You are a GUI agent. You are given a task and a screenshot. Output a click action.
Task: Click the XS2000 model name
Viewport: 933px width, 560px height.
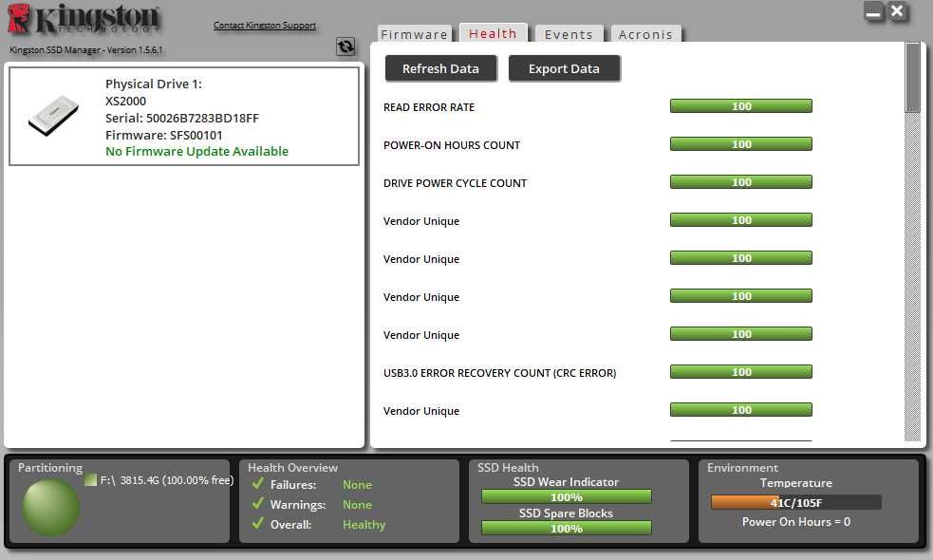(125, 102)
